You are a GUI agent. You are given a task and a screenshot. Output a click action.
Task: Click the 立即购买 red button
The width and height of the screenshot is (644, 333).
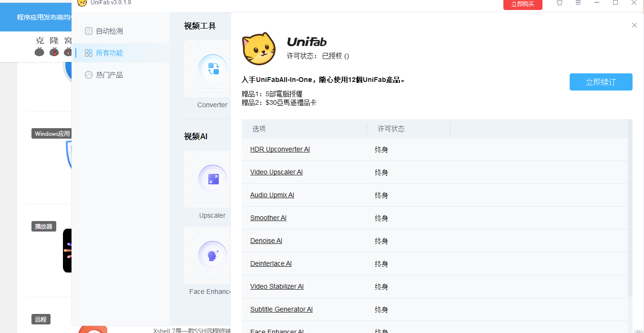[x=523, y=4]
